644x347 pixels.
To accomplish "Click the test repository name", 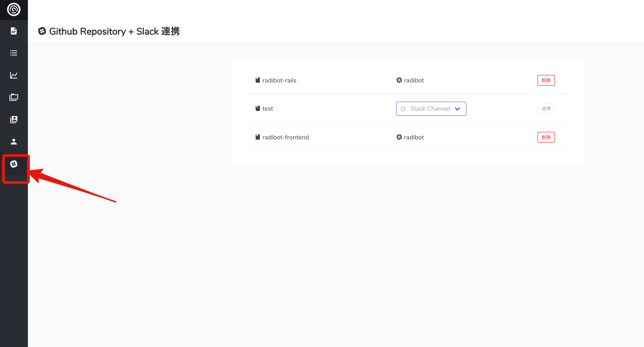I will pos(268,109).
